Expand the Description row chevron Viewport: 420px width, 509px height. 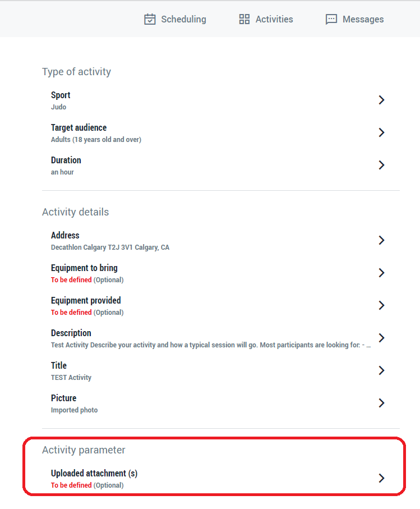pos(381,338)
